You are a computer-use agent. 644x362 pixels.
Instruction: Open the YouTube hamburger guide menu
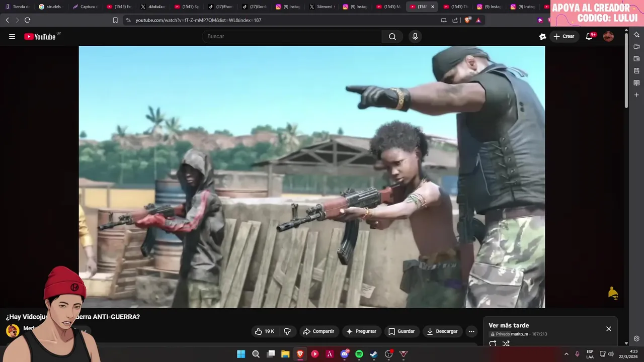[12, 36]
